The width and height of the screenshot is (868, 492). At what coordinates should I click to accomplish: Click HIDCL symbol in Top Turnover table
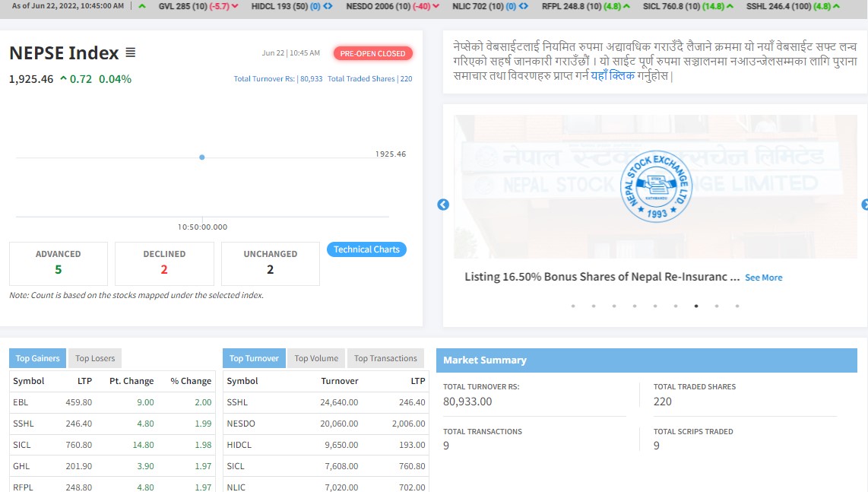[239, 445]
